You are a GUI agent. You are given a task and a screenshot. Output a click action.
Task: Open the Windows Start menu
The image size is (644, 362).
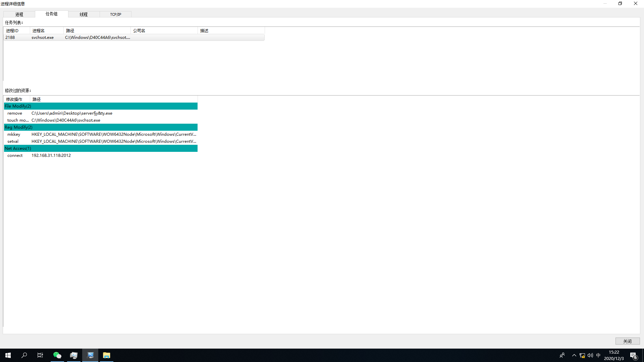pyautogui.click(x=8, y=355)
